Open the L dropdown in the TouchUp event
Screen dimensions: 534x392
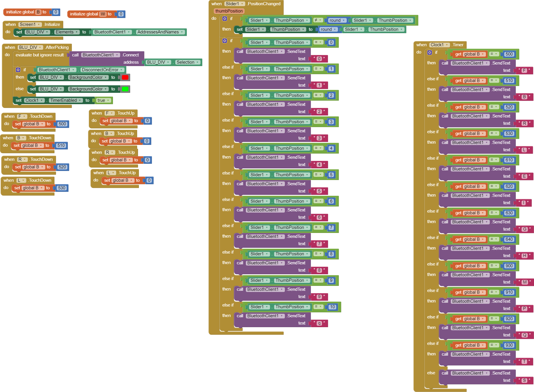tap(111, 173)
